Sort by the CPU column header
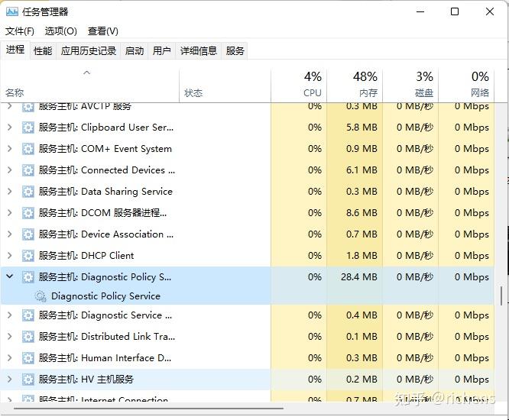The image size is (509, 420). [299, 86]
